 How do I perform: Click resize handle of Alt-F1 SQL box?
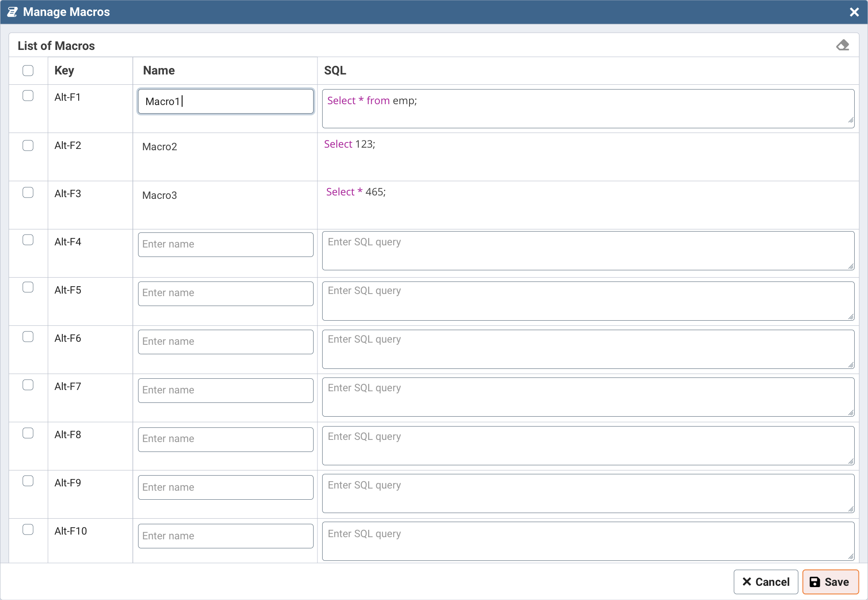(x=850, y=121)
